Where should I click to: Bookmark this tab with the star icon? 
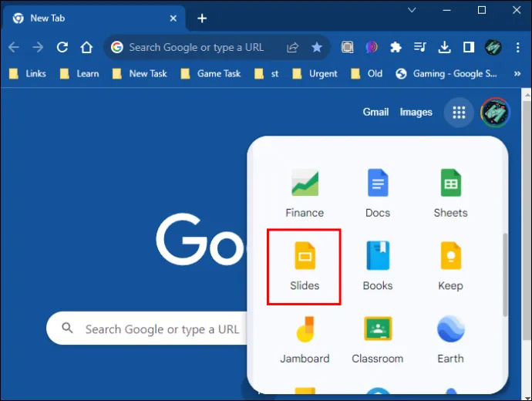click(x=317, y=47)
